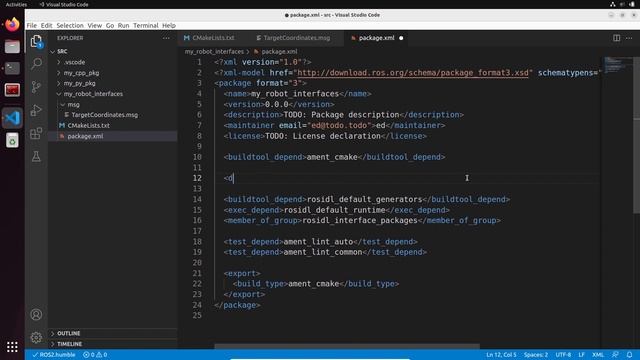640x360 pixels.
Task: Click the editor minimap
Action: coord(617,65)
